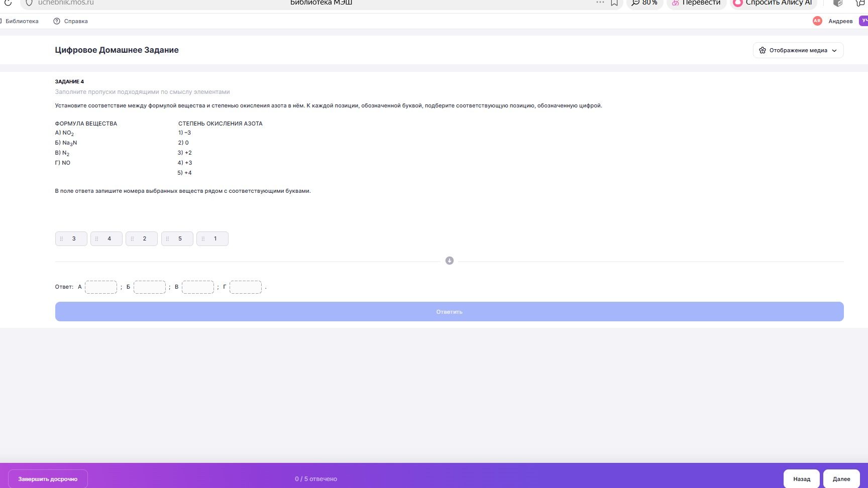Open the 80% zoom indicator

[644, 3]
